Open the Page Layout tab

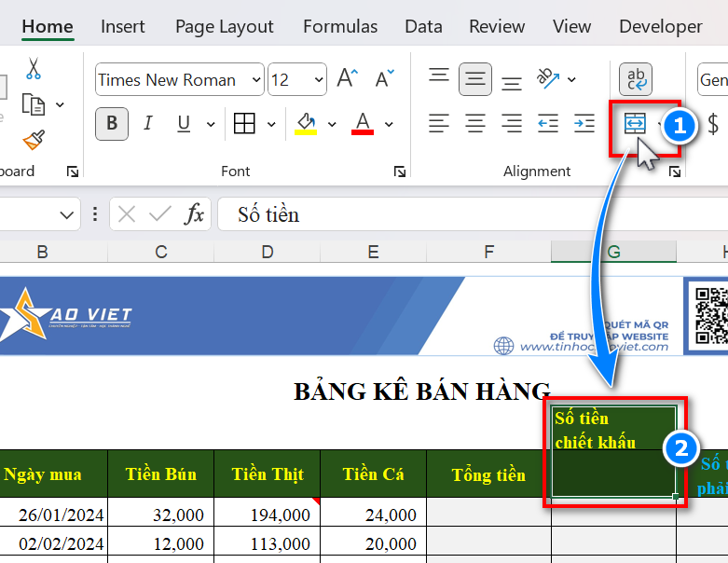click(x=224, y=26)
